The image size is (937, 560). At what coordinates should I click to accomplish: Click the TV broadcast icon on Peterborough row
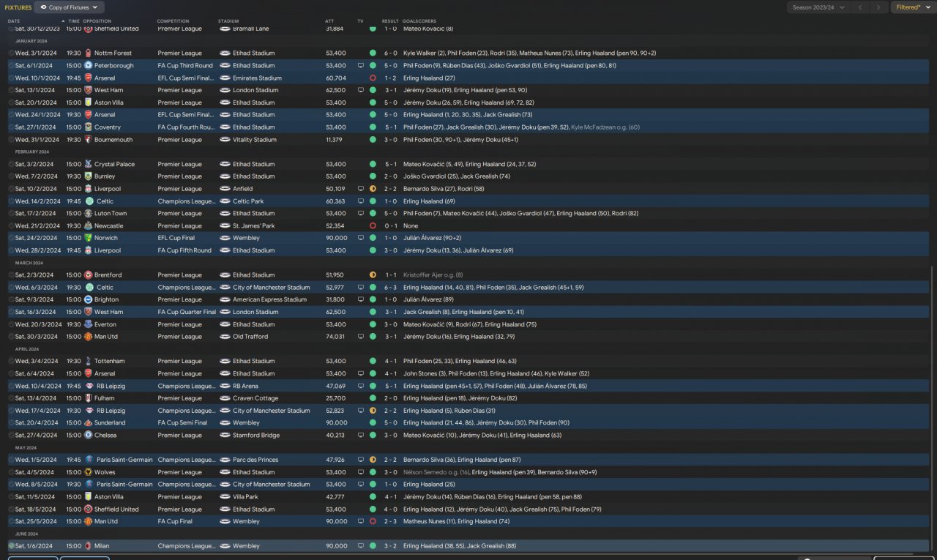[360, 66]
